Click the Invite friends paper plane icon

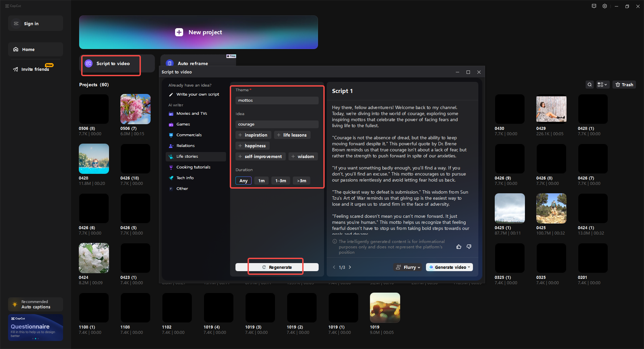15,69
